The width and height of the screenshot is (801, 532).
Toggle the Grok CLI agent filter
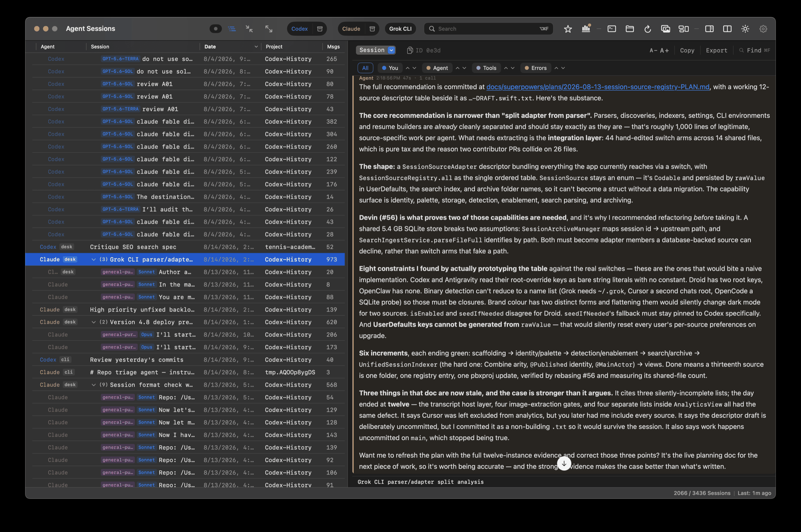point(400,29)
